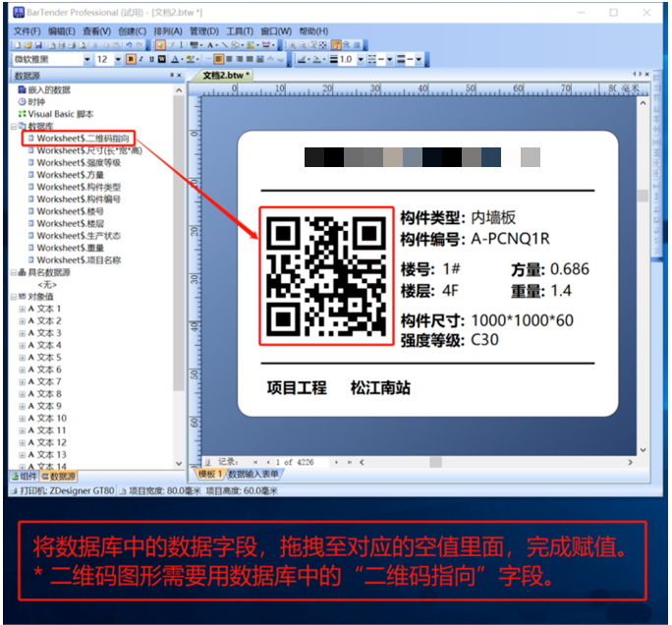Click the fit-to-window zoom icon

323,45
